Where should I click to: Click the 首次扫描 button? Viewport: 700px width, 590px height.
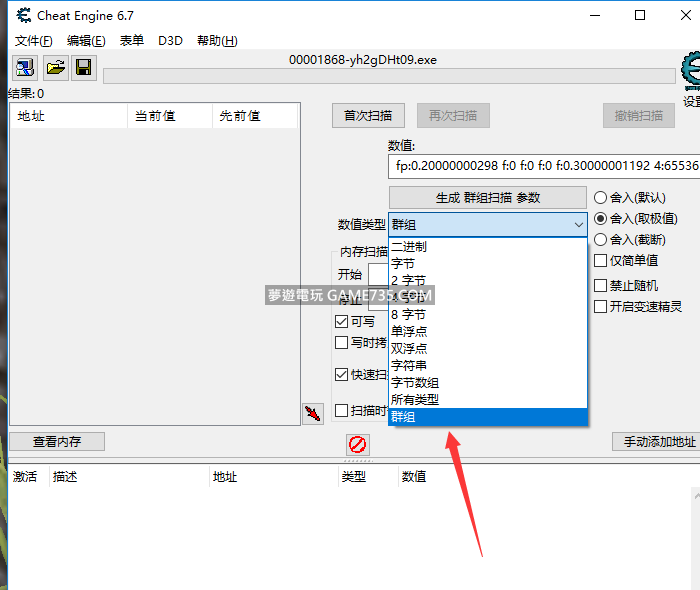point(368,116)
